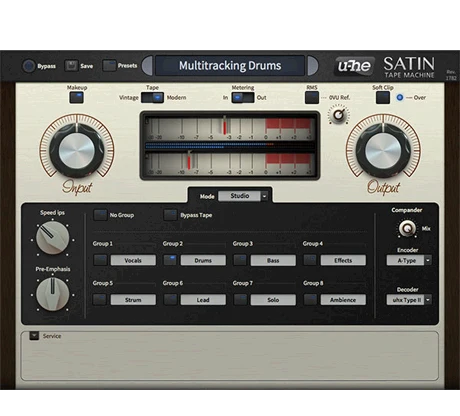Click the Save disk icon
Screen dimensions: 460x416
(x=71, y=66)
